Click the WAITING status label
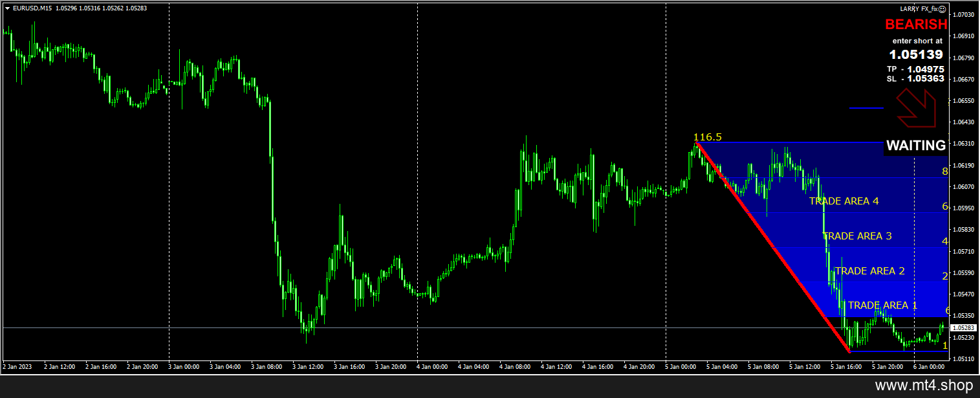Viewport: 980px width, 398px height. (x=916, y=146)
